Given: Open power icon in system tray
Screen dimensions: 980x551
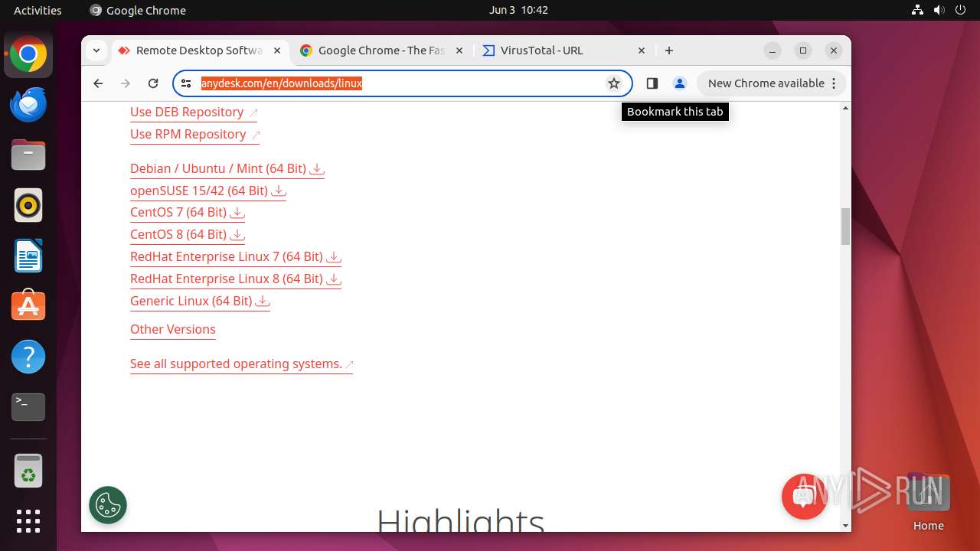Looking at the screenshot, I should [x=961, y=10].
